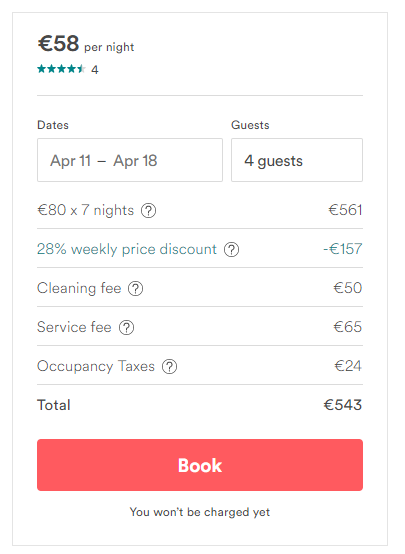Click the 28% weekly price discount text
The height and width of the screenshot is (554, 405).
tap(127, 249)
